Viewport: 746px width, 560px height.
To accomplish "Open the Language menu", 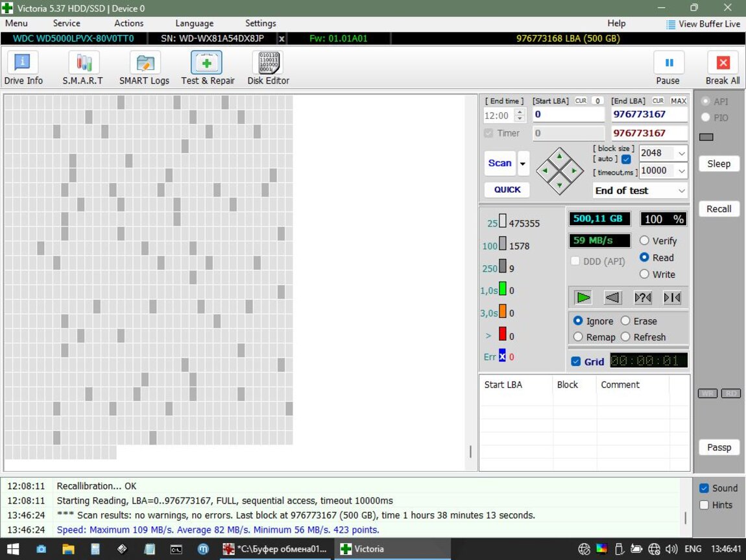I will click(194, 23).
